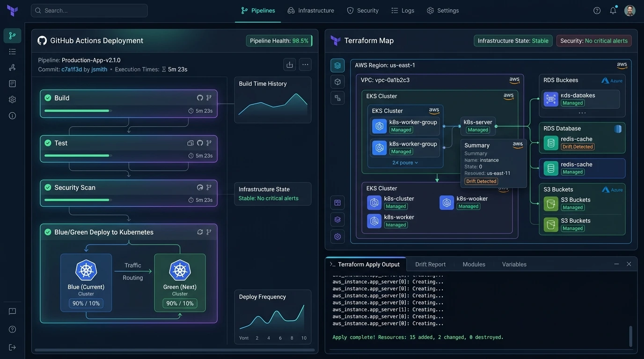Click the redis-cache node marked Drift Detected
This screenshot has height=359, width=644.
point(582,143)
